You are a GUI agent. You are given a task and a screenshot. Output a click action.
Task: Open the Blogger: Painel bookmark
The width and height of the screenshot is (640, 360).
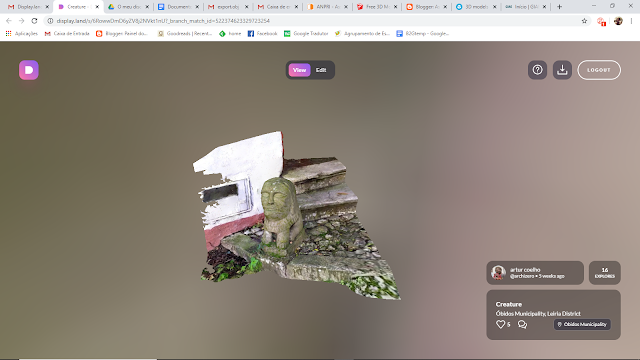pyautogui.click(x=122, y=33)
